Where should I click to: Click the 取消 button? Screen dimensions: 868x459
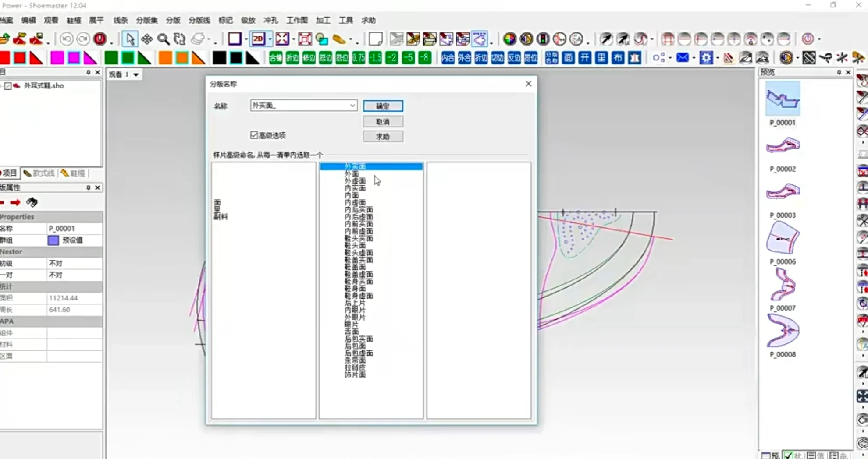383,121
